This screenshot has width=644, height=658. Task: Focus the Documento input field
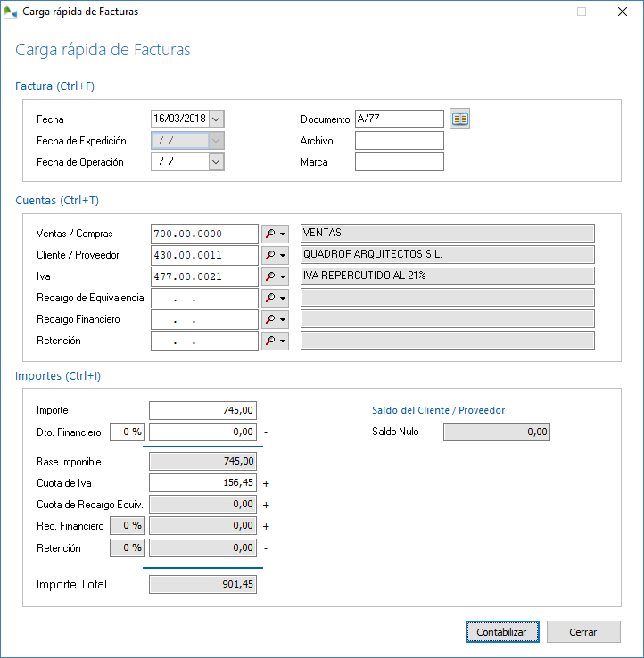399,119
